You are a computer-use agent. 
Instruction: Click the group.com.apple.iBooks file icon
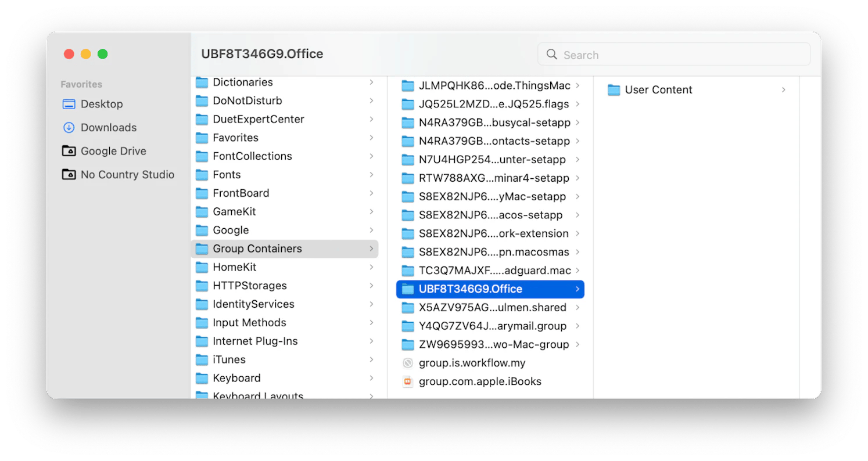click(408, 381)
